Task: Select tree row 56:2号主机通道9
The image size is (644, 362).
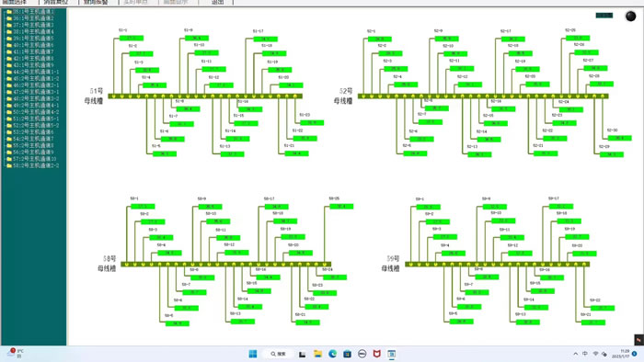Action: [x=30, y=153]
